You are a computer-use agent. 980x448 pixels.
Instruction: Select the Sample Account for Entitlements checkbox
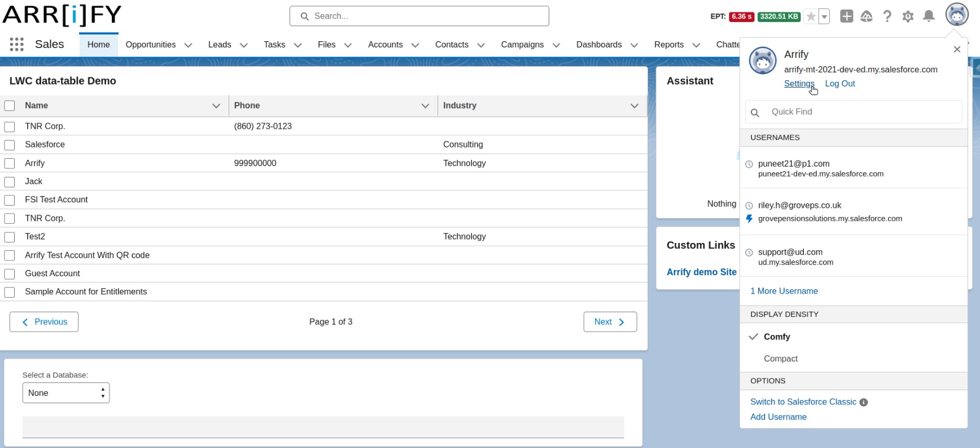(x=10, y=292)
